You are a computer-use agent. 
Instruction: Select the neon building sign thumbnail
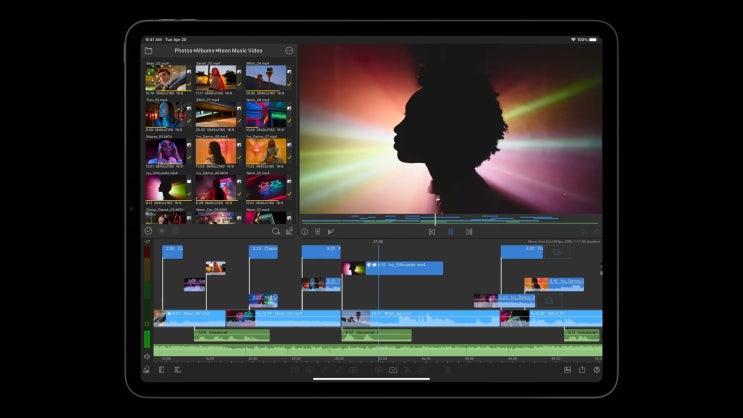pos(266,114)
